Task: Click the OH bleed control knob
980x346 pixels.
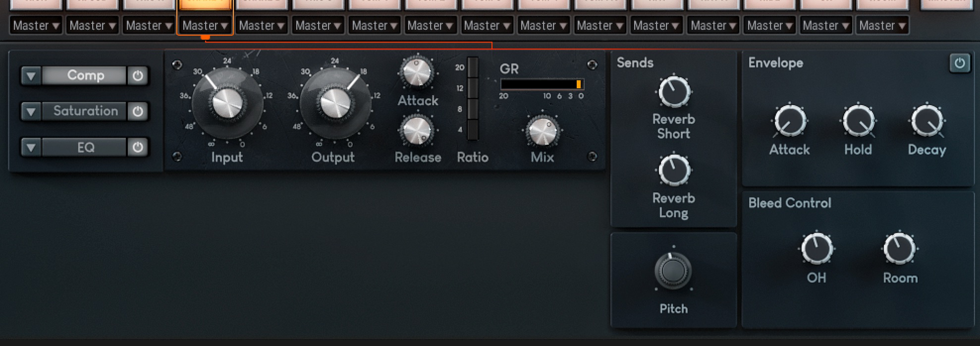Action: coord(817,249)
